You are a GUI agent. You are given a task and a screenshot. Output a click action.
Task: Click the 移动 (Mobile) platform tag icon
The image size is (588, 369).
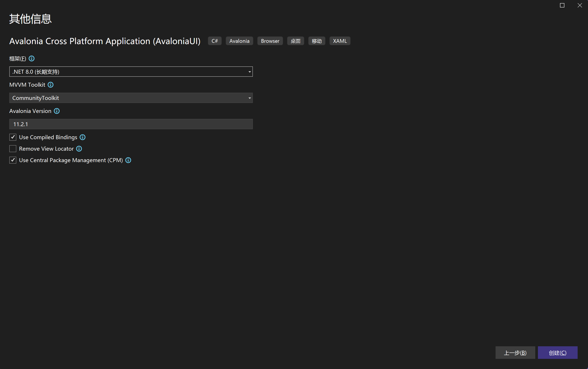point(317,40)
